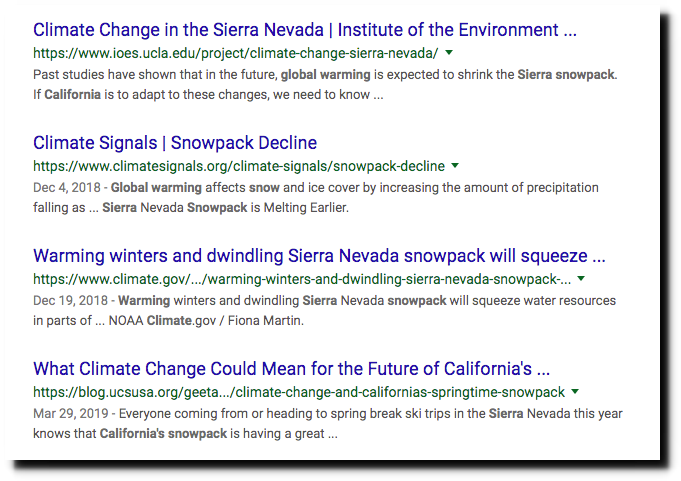Click the climatesignals.org green URL

(239, 166)
